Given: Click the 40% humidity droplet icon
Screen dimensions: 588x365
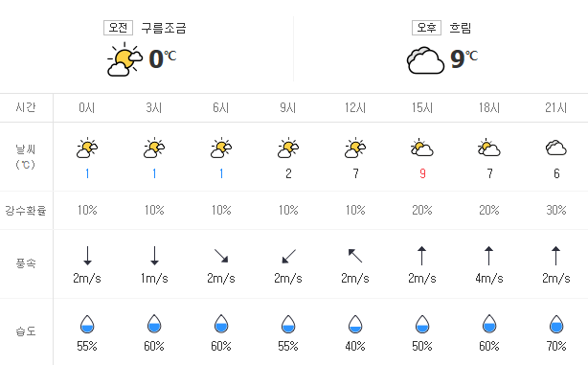Looking at the screenshot, I should [x=355, y=324].
